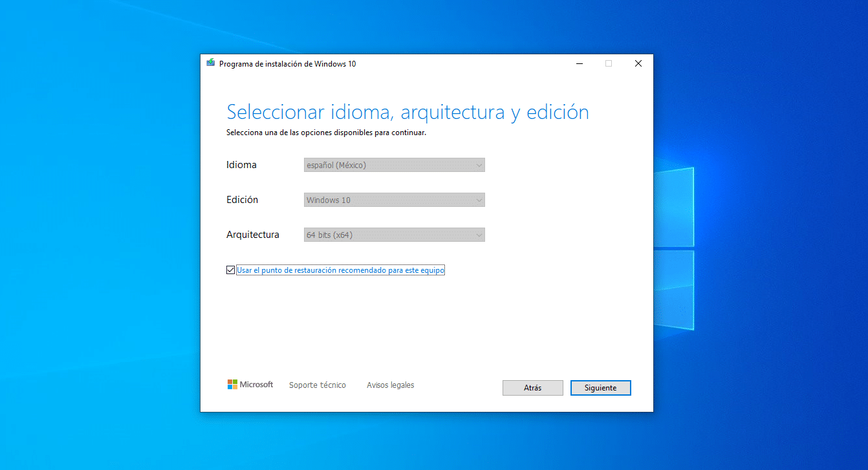This screenshot has height=470, width=868.
Task: Open the Arquitectura dropdown showing 64 bits
Action: pos(394,235)
